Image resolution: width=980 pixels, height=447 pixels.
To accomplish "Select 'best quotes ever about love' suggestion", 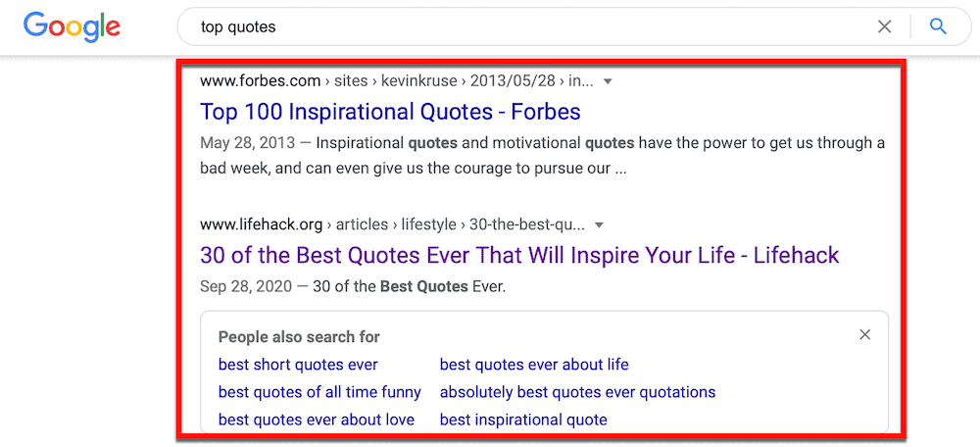I will 317,420.
